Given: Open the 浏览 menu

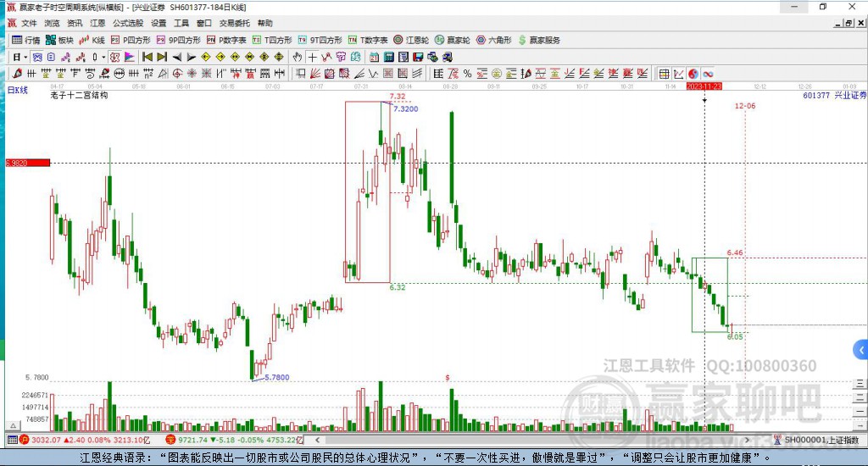Looking at the screenshot, I should (x=52, y=23).
